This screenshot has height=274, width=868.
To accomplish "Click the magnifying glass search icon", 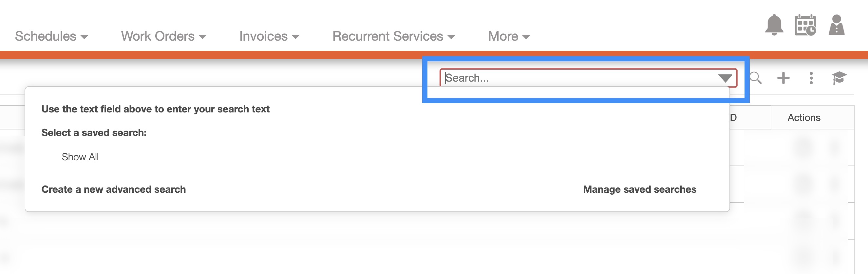I will [x=755, y=78].
